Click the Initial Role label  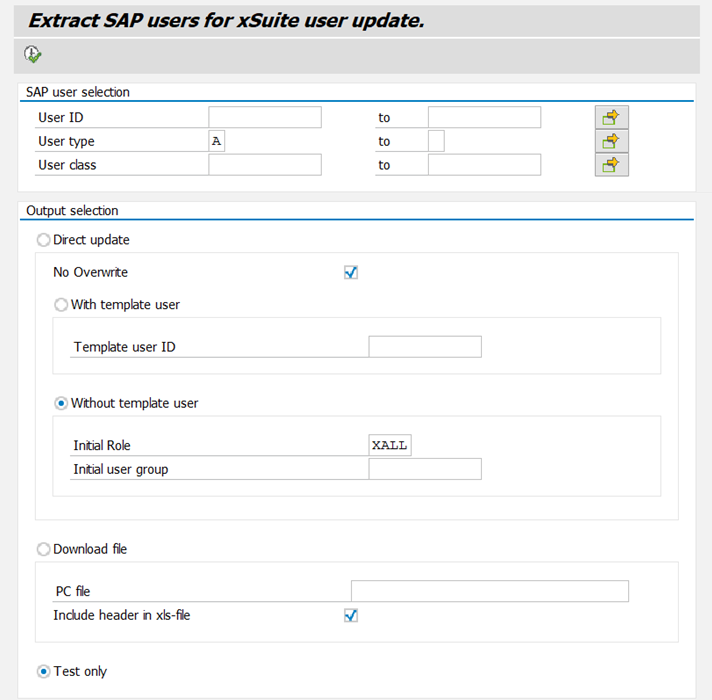coord(102,445)
